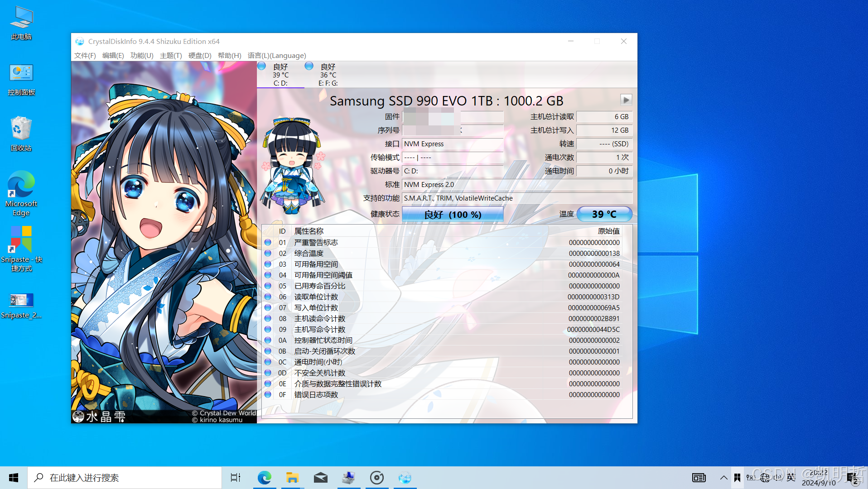
Task: Click the status orb for 可用备用空间 row
Action: coord(268,264)
